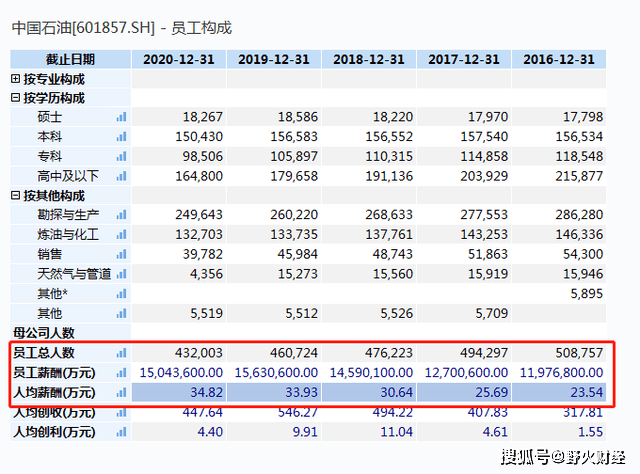The width and height of the screenshot is (640, 474).
Task: Open chart icon for 人均创利(万元) row
Action: coord(121,432)
